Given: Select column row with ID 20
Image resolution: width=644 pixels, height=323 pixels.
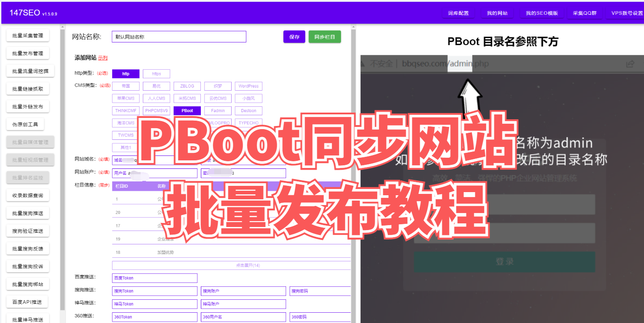Looking at the screenshot, I should tap(231, 212).
